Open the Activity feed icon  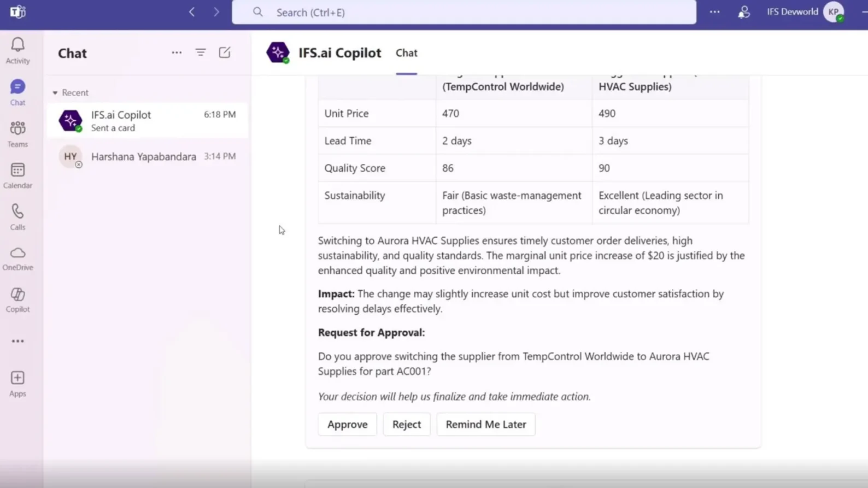[17, 50]
